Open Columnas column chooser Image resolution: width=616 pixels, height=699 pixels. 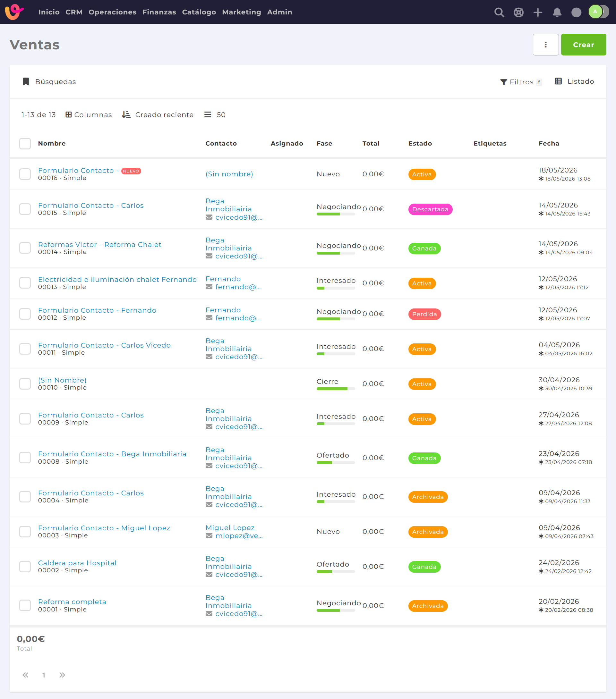tap(89, 114)
